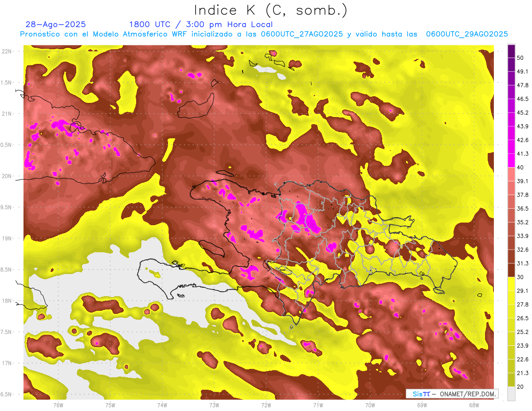This screenshot has height=411, width=532.
Task: Click the "72W" longitude label
Action: click(266, 405)
